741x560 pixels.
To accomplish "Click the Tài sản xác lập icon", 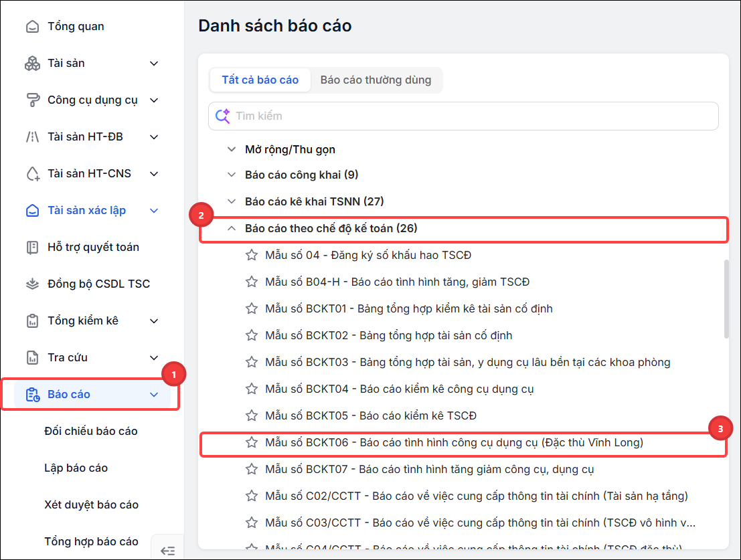I will [x=32, y=211].
